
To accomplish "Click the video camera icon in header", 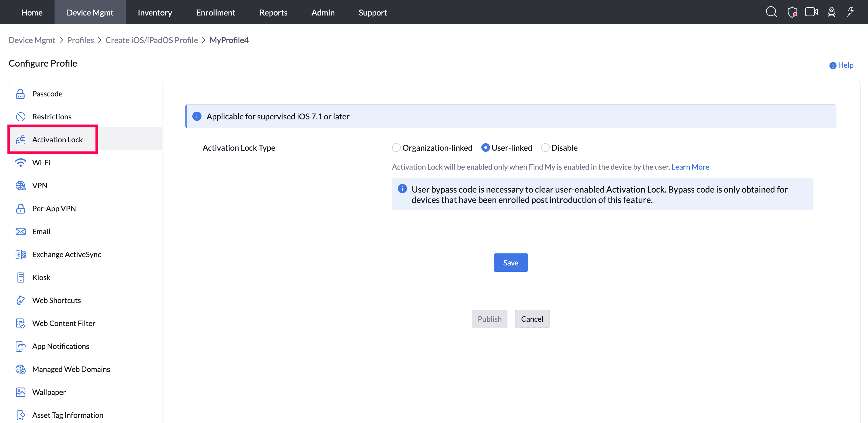I will [811, 12].
